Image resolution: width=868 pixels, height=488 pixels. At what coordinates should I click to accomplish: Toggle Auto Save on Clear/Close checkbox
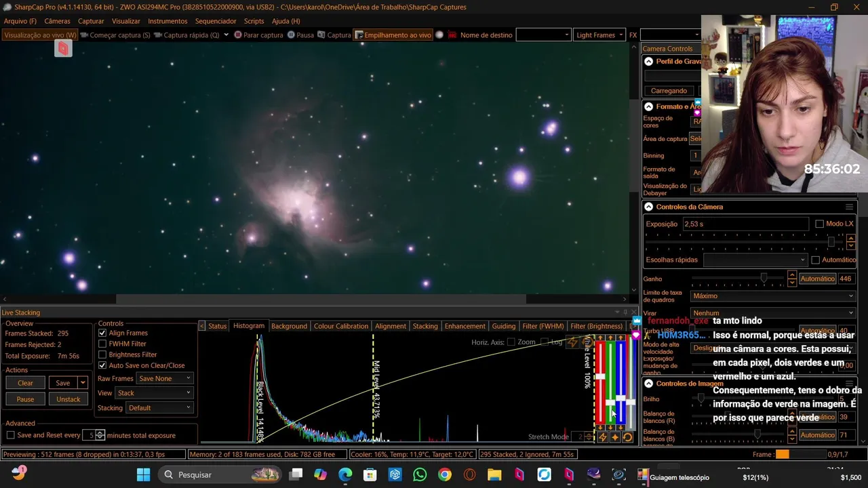[102, 365]
